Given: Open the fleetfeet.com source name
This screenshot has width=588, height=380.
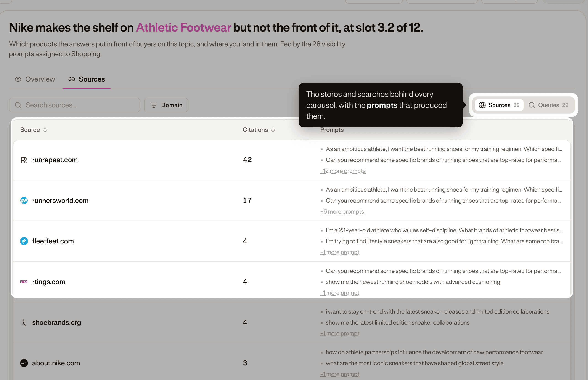Looking at the screenshot, I should [53, 241].
